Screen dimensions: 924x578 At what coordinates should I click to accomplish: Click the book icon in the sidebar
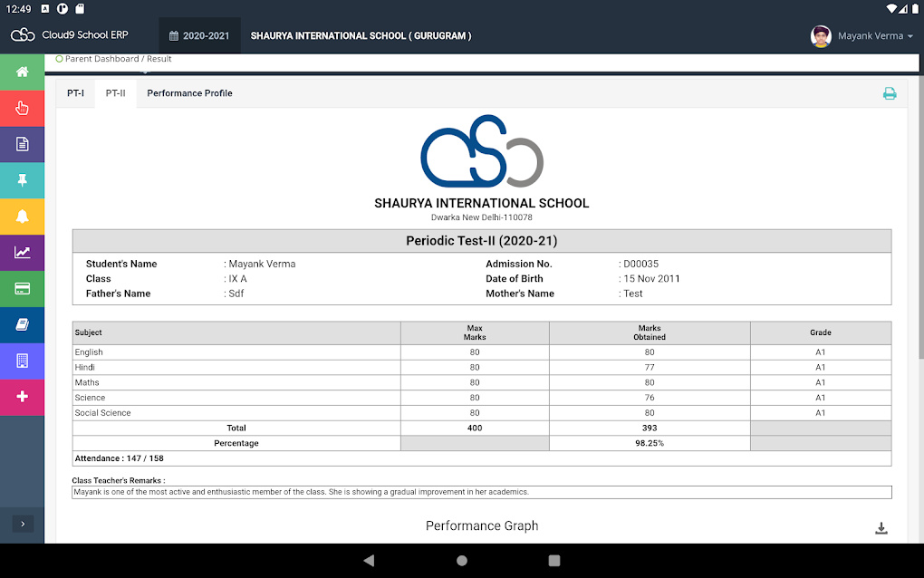(22, 325)
